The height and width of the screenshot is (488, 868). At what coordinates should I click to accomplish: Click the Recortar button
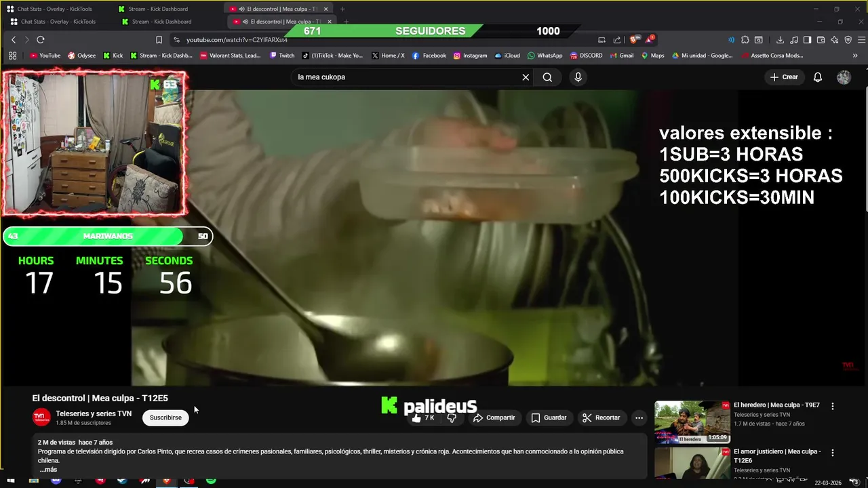click(x=601, y=418)
